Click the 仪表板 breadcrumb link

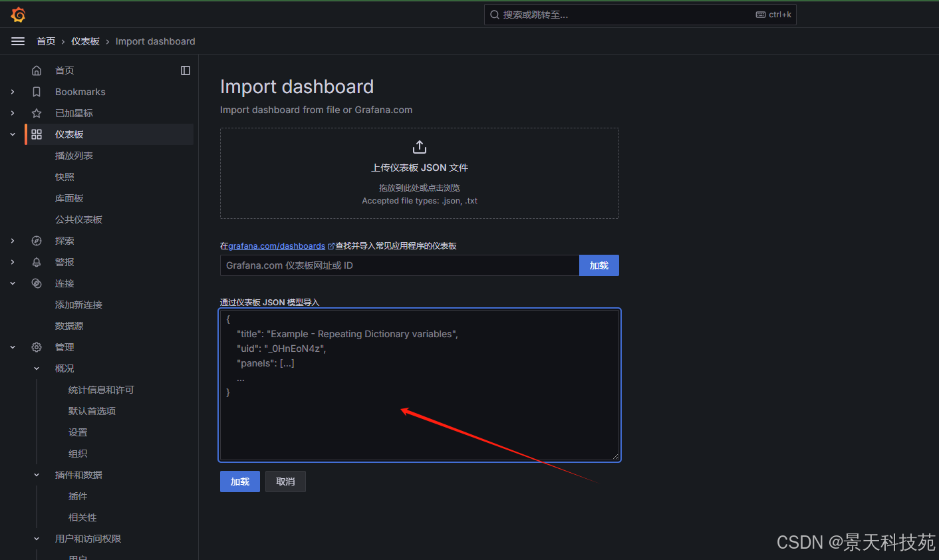coord(85,41)
